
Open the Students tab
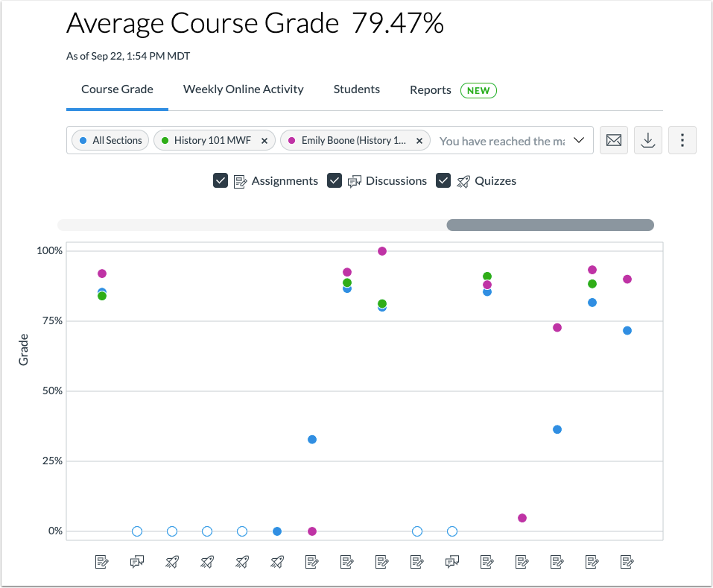[356, 89]
